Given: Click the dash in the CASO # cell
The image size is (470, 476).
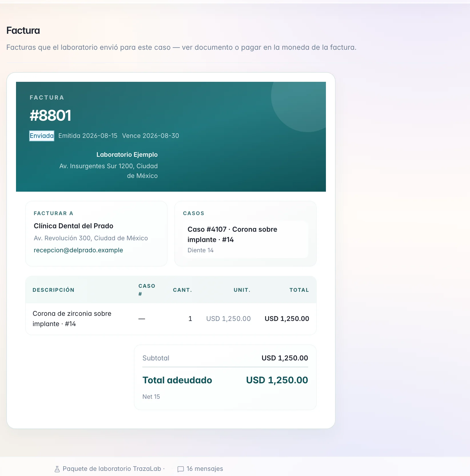Looking at the screenshot, I should pyautogui.click(x=142, y=319).
